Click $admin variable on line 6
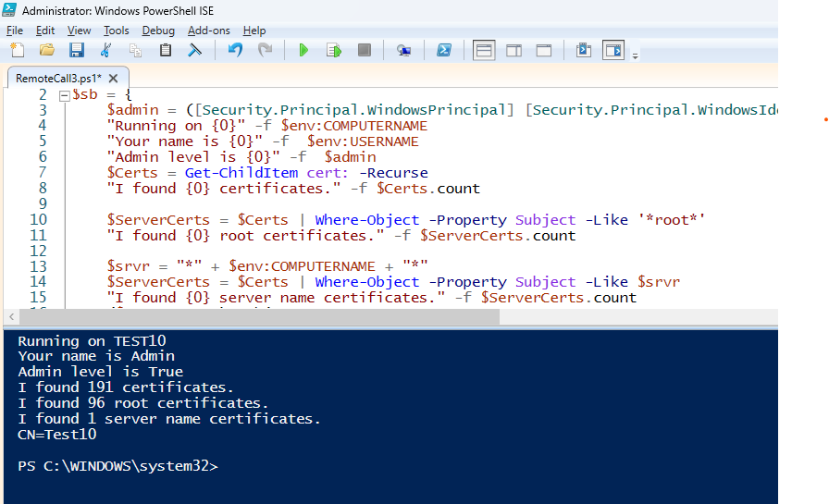This screenshot has width=829, height=504. pyautogui.click(x=350, y=157)
